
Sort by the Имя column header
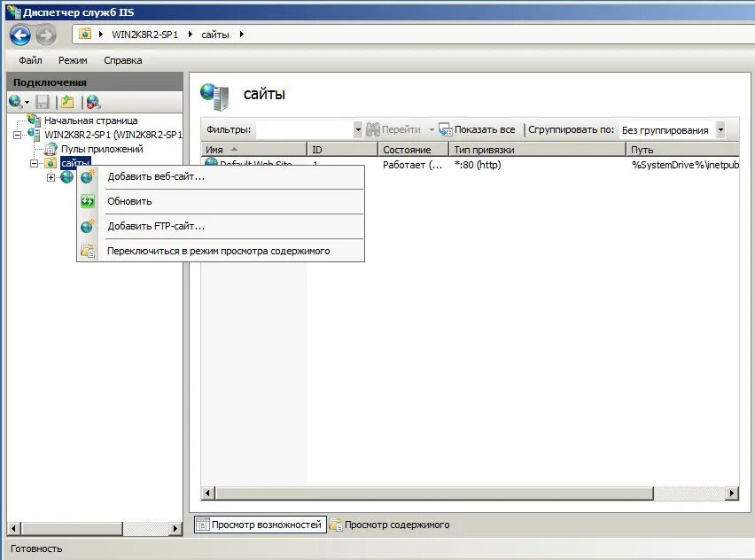click(253, 150)
